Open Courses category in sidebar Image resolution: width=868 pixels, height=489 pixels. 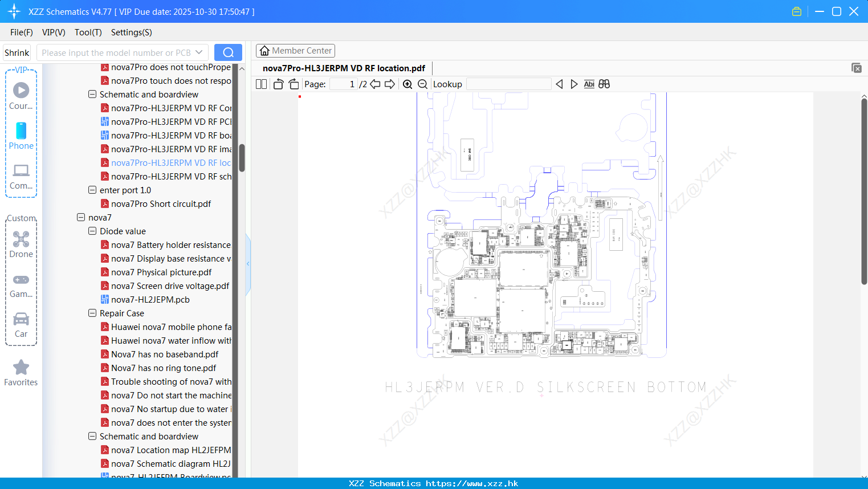[x=21, y=96]
